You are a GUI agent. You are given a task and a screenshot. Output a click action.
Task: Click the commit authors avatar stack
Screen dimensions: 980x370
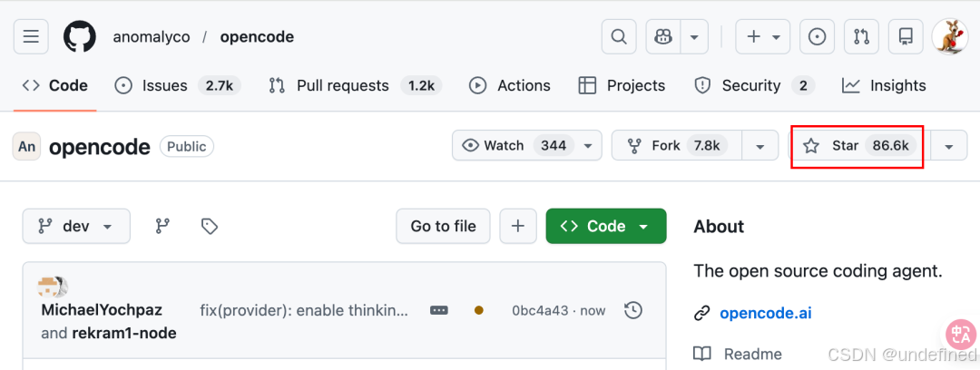(54, 287)
